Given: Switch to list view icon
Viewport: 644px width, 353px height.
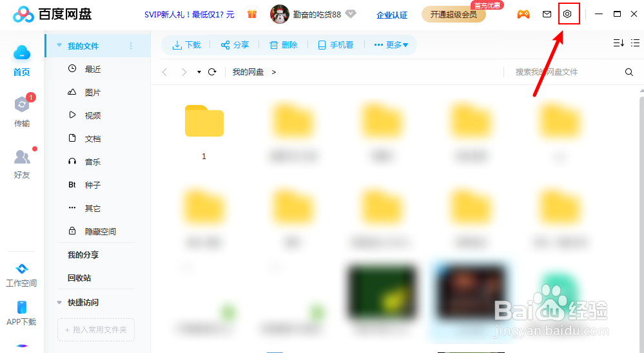Looking at the screenshot, I should [635, 43].
